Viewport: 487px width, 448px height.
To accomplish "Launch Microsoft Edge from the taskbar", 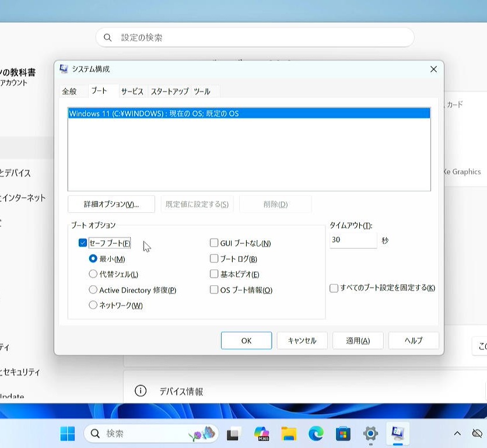I will [x=316, y=434].
